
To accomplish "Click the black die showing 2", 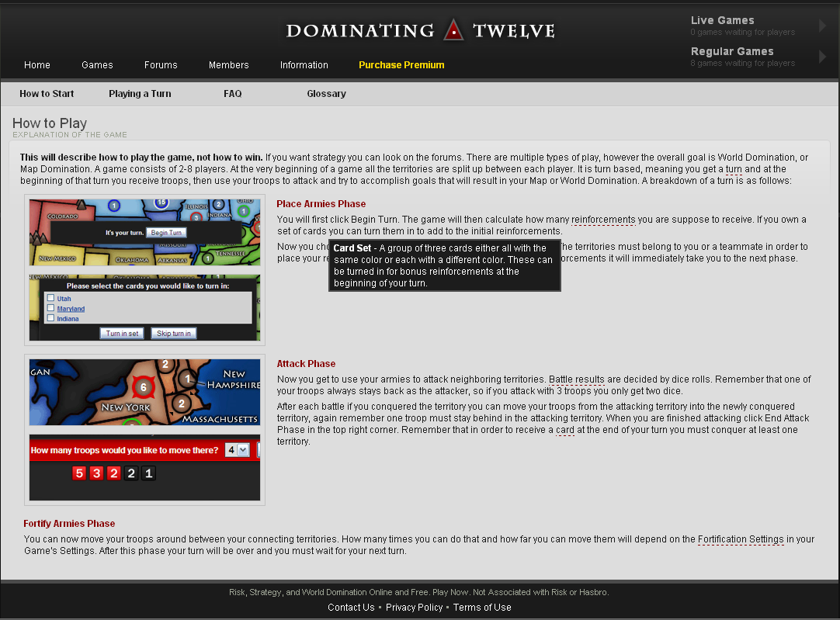I will pos(131,473).
